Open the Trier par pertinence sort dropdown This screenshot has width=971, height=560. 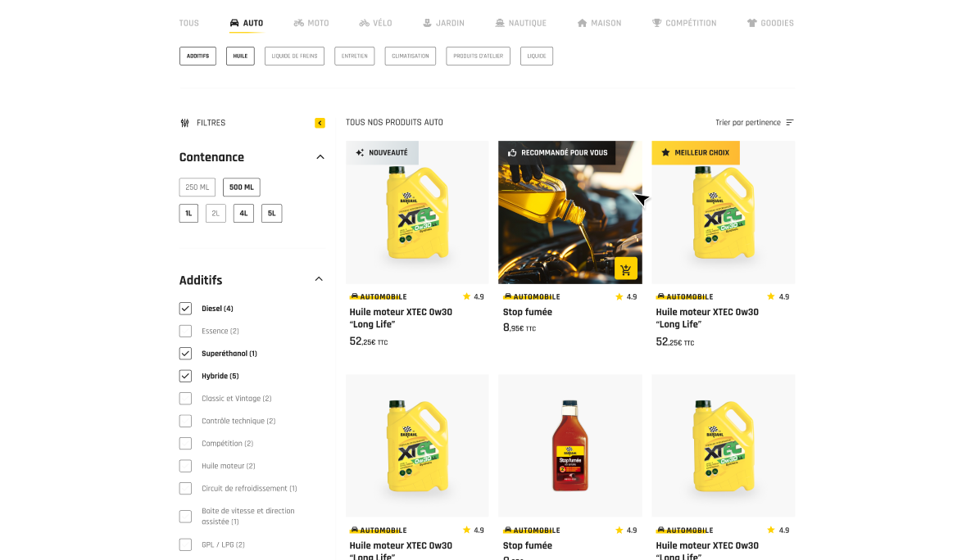pyautogui.click(x=754, y=123)
